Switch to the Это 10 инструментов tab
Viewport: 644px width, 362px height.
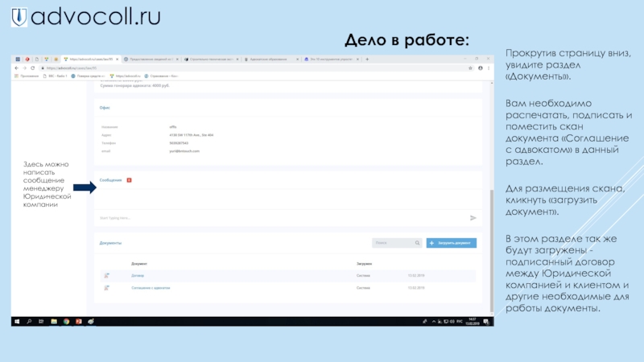(x=331, y=59)
